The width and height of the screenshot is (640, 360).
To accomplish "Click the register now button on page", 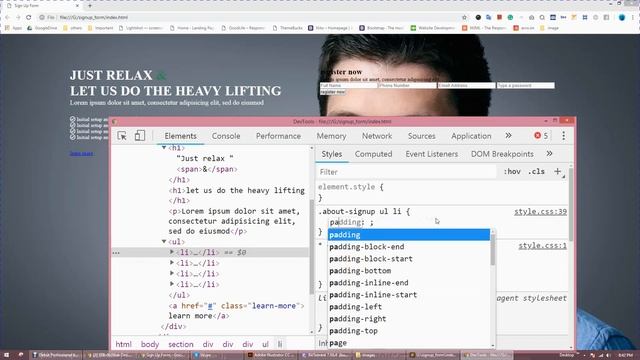I will pyautogui.click(x=333, y=92).
